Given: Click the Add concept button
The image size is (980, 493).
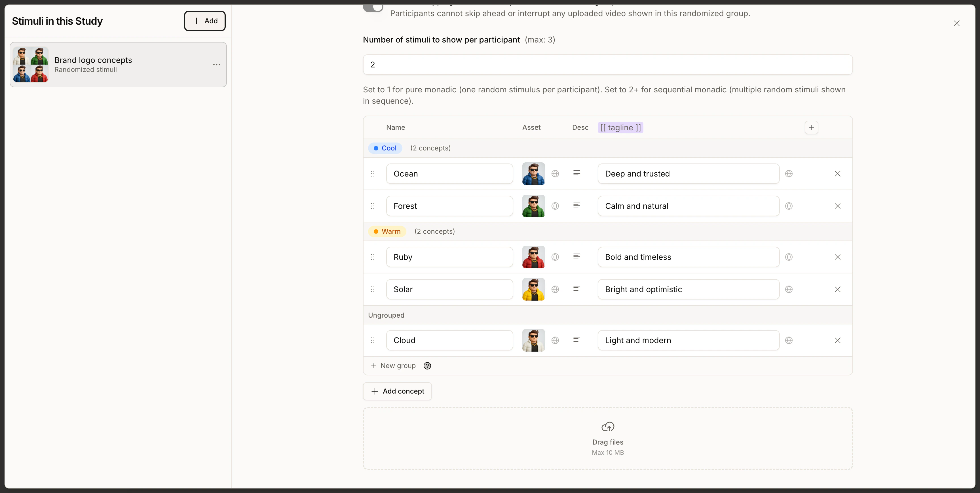Looking at the screenshot, I should tap(397, 391).
